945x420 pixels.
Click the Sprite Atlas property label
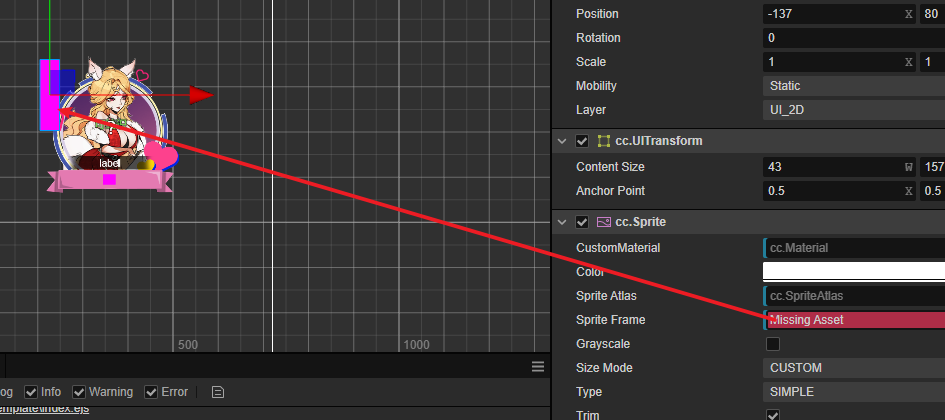click(606, 296)
